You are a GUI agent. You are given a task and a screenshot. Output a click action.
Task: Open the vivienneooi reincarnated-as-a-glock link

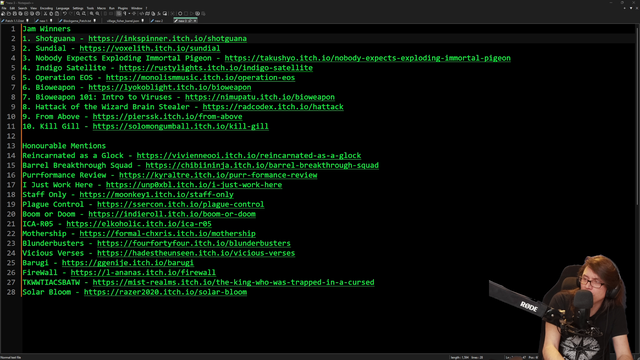point(249,156)
